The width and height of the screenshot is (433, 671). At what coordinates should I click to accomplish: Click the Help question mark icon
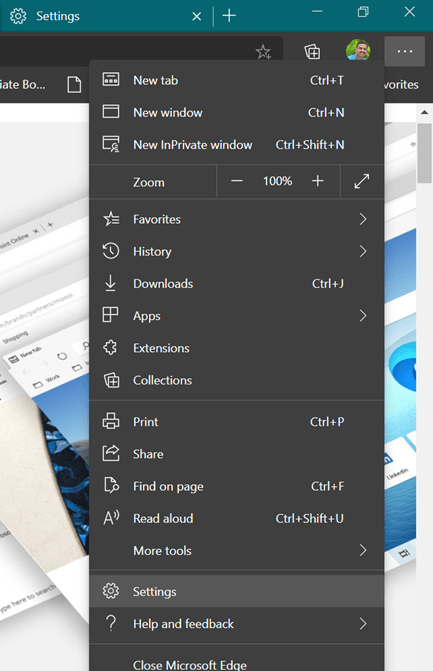point(111,623)
